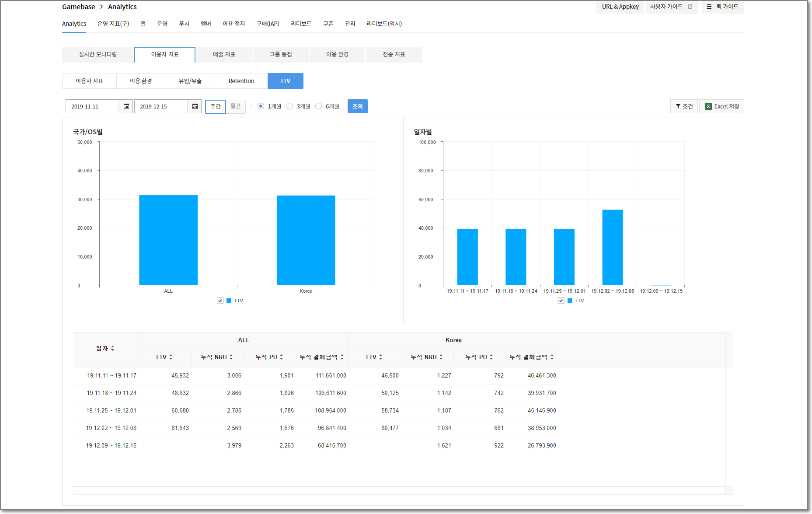This screenshot has width=812, height=514.
Task: Select the LTV sub-tab
Action: click(x=286, y=81)
